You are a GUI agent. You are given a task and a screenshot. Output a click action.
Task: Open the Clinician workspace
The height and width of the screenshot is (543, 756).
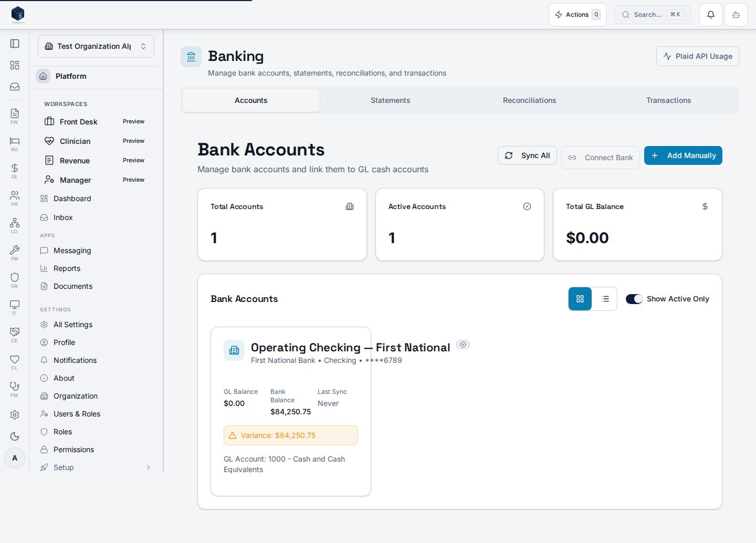pos(96,141)
